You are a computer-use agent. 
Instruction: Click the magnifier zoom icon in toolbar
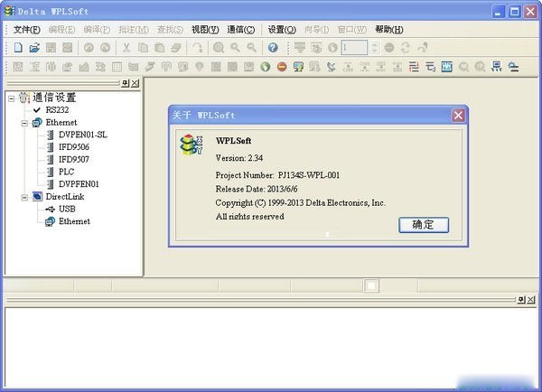click(x=219, y=47)
